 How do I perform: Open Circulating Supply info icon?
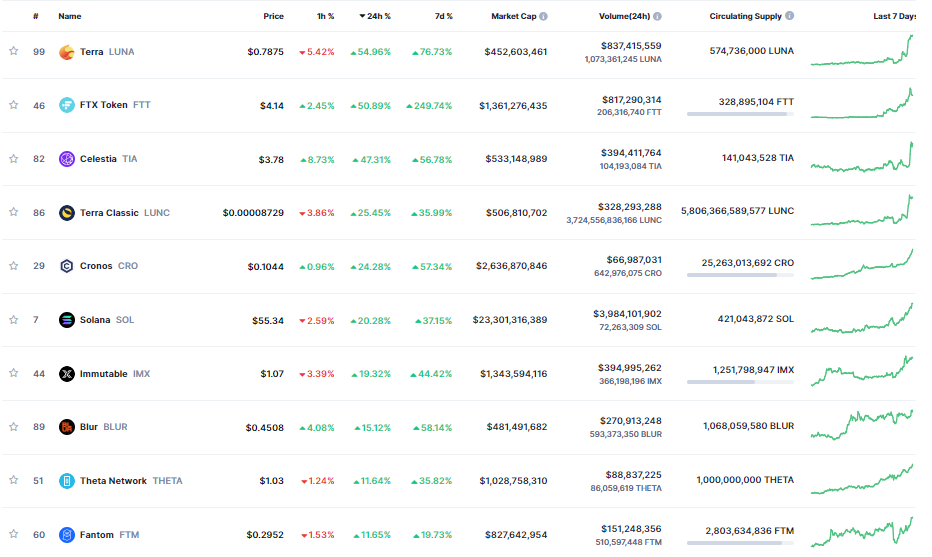pyautogui.click(x=790, y=17)
